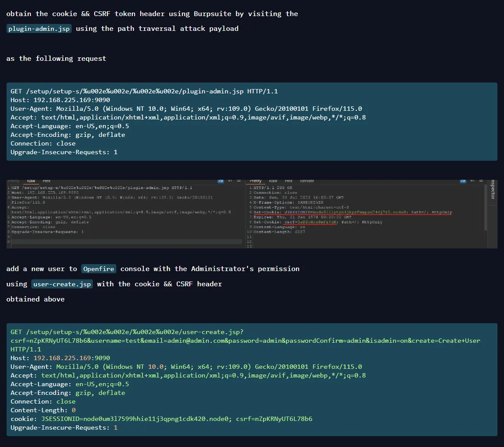Click the Host header line in the user-create.jsp code block
The height and width of the screenshot is (447, 504).
(60, 358)
